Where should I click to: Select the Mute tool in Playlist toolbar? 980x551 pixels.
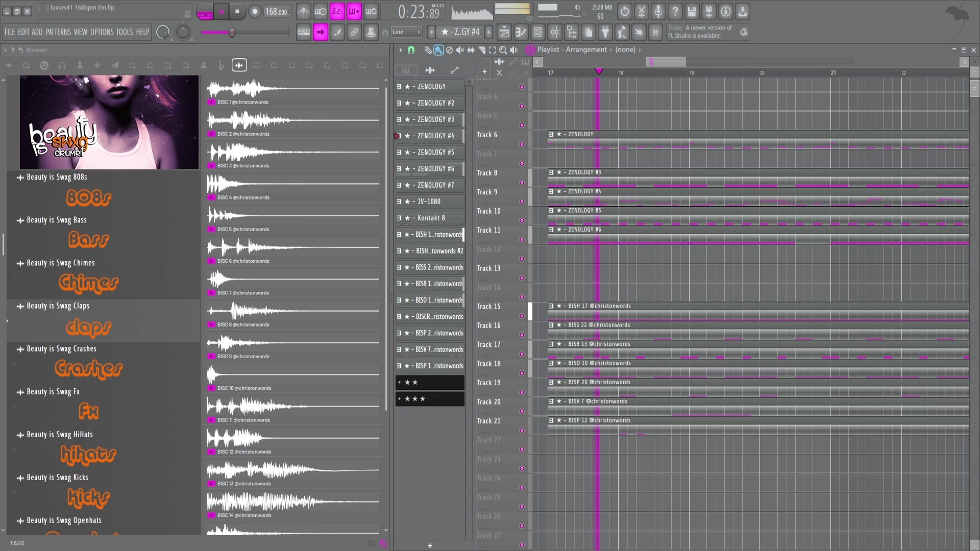pyautogui.click(x=460, y=50)
